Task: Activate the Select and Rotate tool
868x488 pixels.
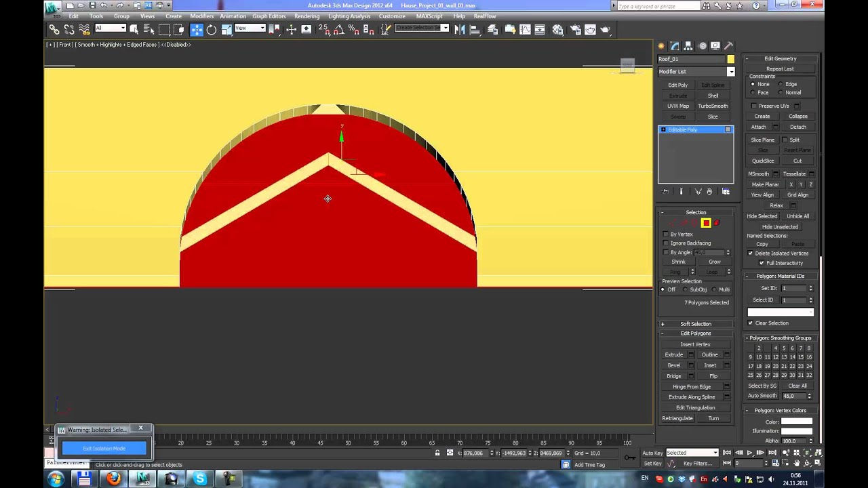Action: [212, 29]
